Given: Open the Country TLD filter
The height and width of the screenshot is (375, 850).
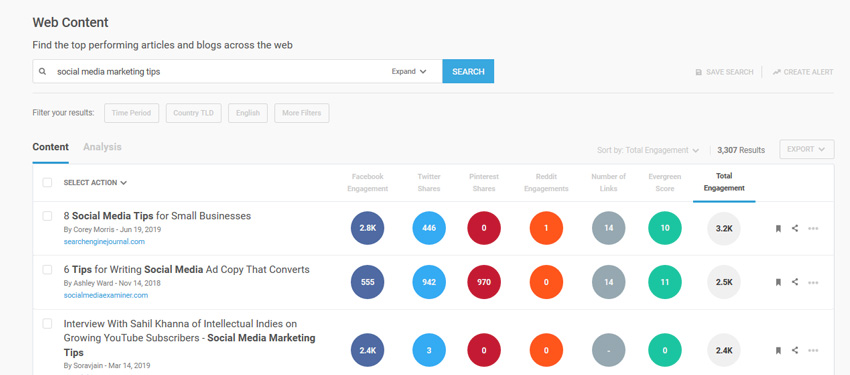Looking at the screenshot, I should (x=194, y=113).
